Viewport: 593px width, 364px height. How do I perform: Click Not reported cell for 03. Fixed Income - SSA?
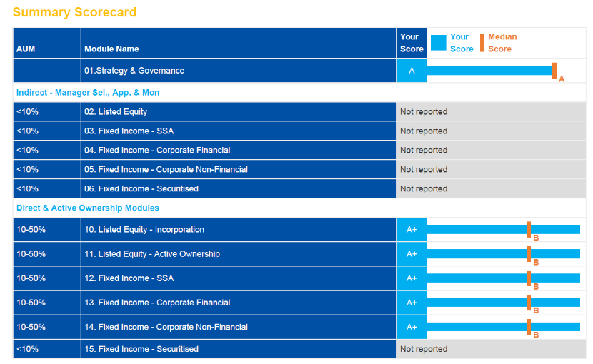click(x=424, y=131)
